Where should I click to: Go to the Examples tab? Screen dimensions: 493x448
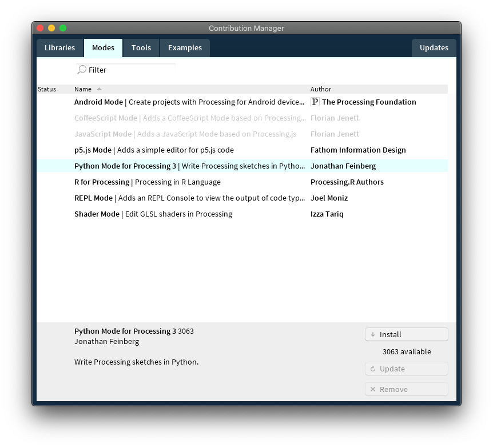click(185, 48)
